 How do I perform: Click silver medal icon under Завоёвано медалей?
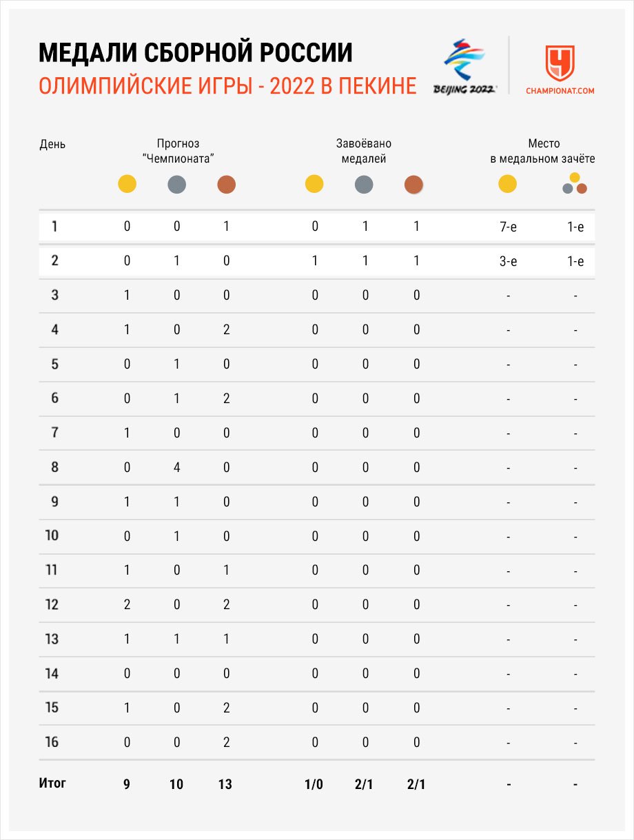pos(365,185)
